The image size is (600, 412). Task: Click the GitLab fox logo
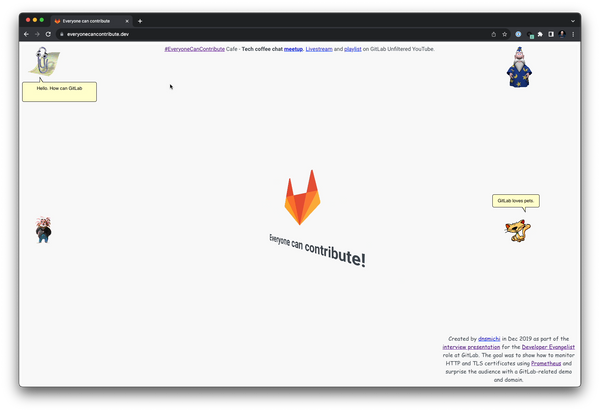[x=302, y=197]
